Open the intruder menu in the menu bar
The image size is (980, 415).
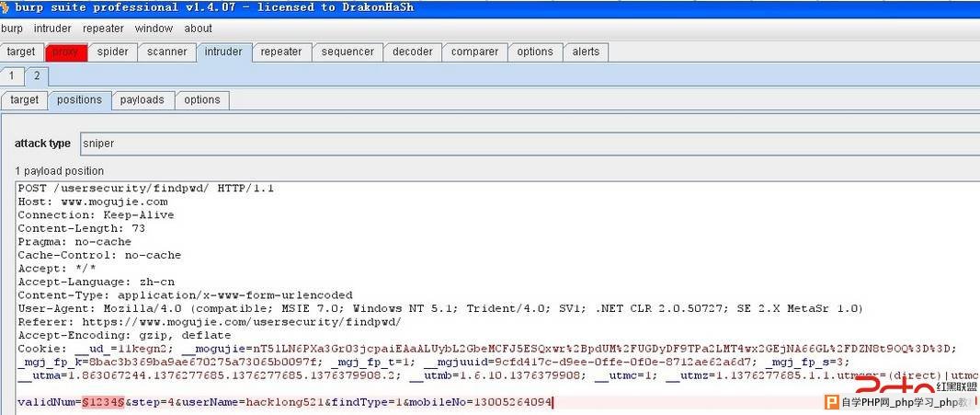(x=52, y=29)
